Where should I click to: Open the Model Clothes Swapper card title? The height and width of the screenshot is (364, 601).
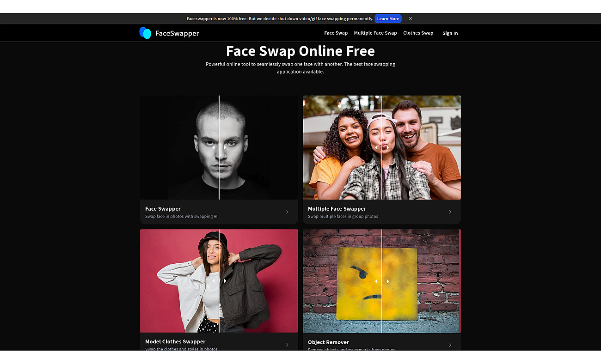click(x=175, y=342)
